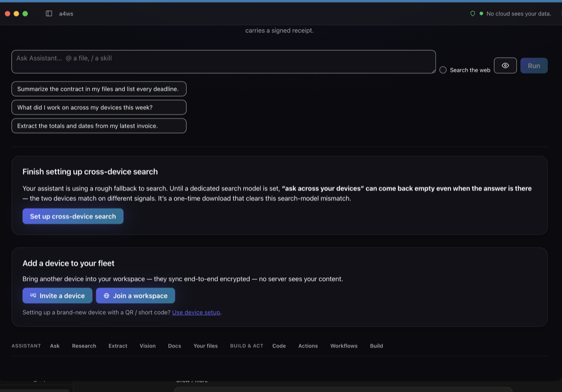Click the Invite a device button

point(57,295)
